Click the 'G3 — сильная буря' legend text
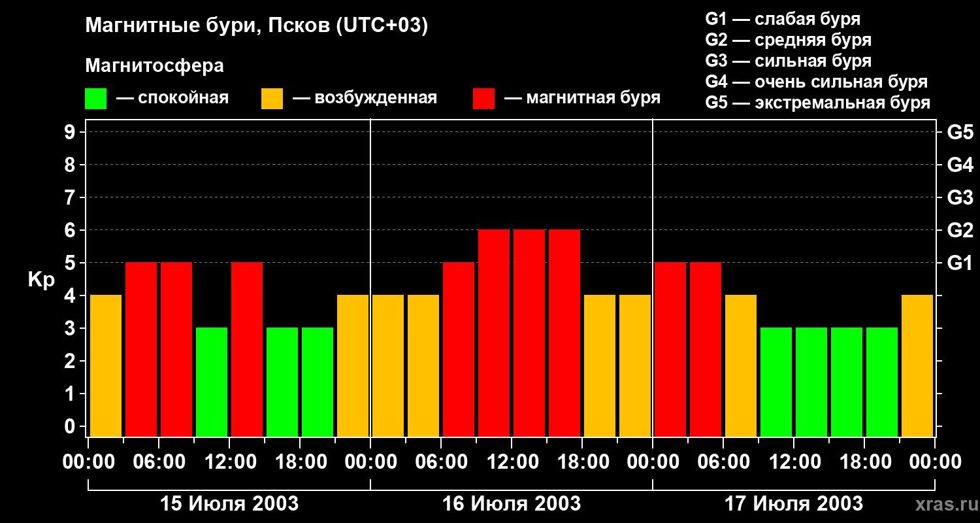 788,61
